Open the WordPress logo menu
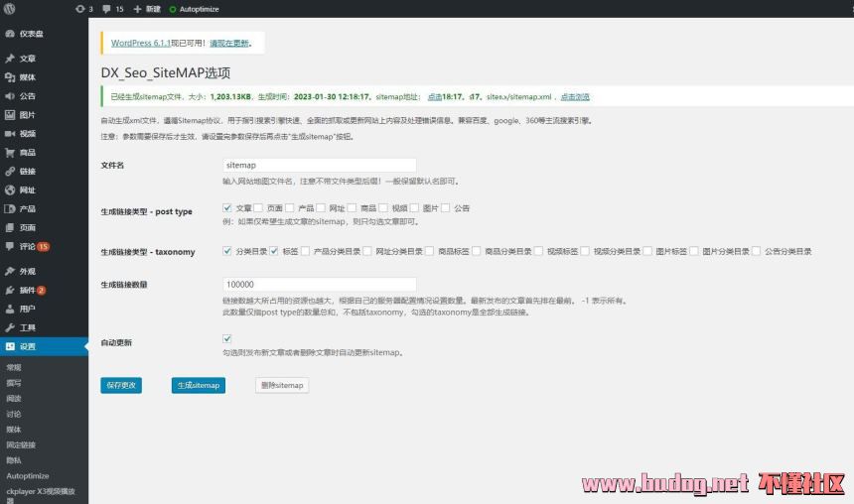854x504 pixels. [9, 9]
